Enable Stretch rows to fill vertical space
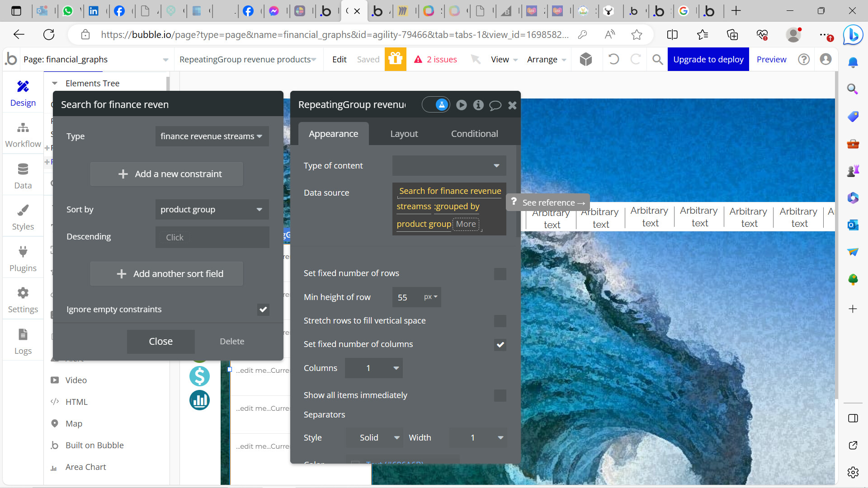 tap(500, 321)
